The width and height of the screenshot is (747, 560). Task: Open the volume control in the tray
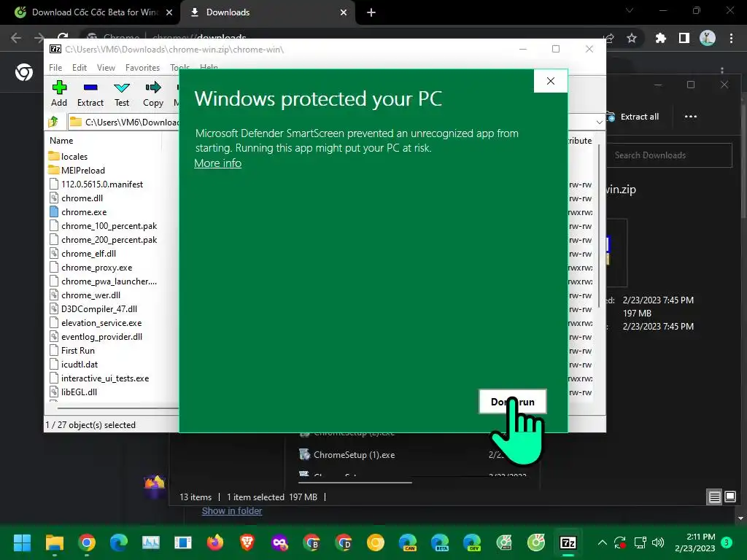pos(658,542)
